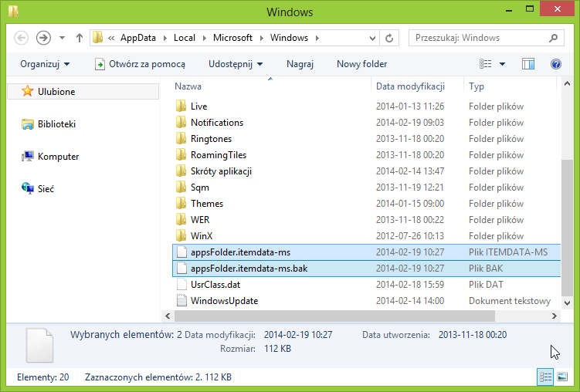Click date 2012-07-26 10:13 of WinX
The image size is (580, 392).
pyautogui.click(x=410, y=235)
